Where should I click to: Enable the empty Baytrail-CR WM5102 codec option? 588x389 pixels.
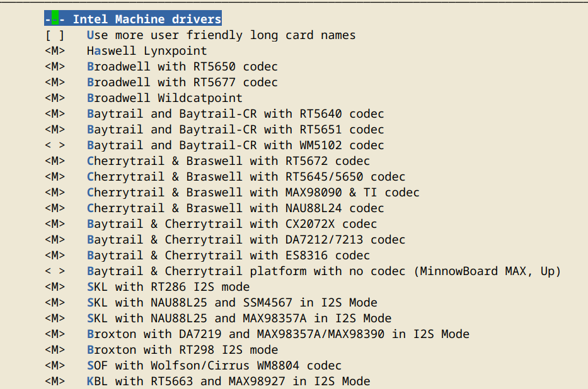[55, 145]
